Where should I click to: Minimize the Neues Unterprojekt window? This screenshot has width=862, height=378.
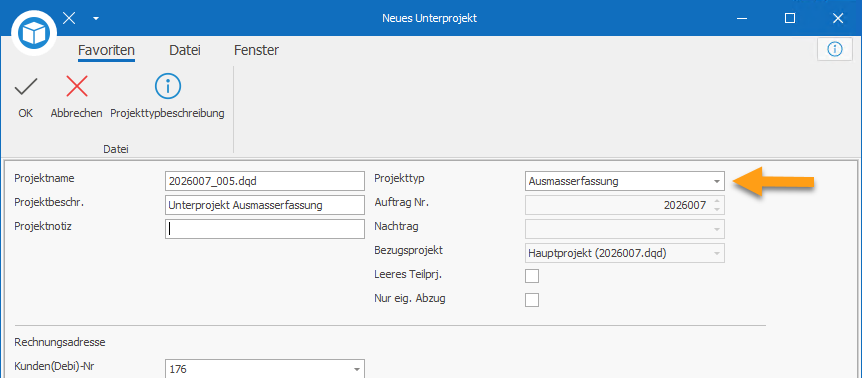743,19
